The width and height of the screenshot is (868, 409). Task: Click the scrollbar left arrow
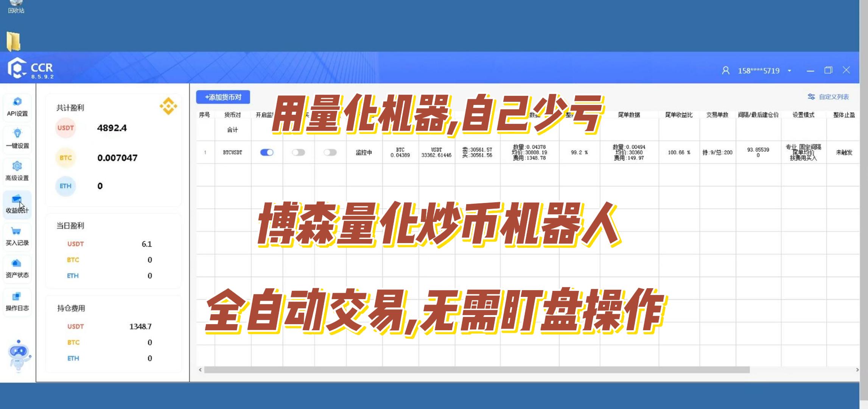(x=200, y=370)
